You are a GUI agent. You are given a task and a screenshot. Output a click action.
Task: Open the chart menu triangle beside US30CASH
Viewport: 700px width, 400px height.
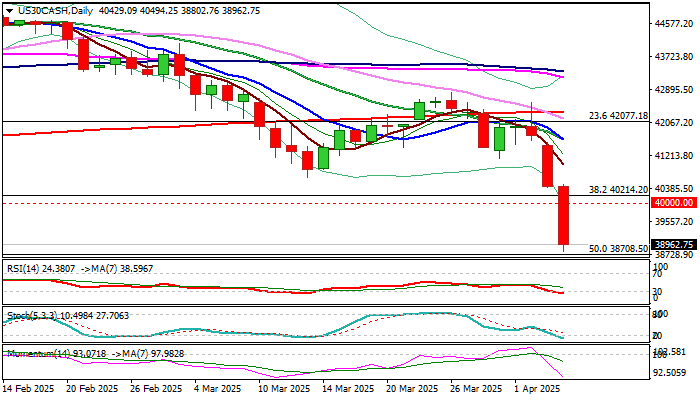coord(9,11)
